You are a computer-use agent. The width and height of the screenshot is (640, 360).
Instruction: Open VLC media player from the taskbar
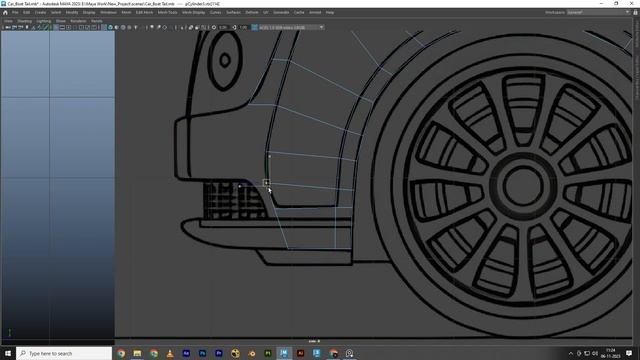point(170,353)
